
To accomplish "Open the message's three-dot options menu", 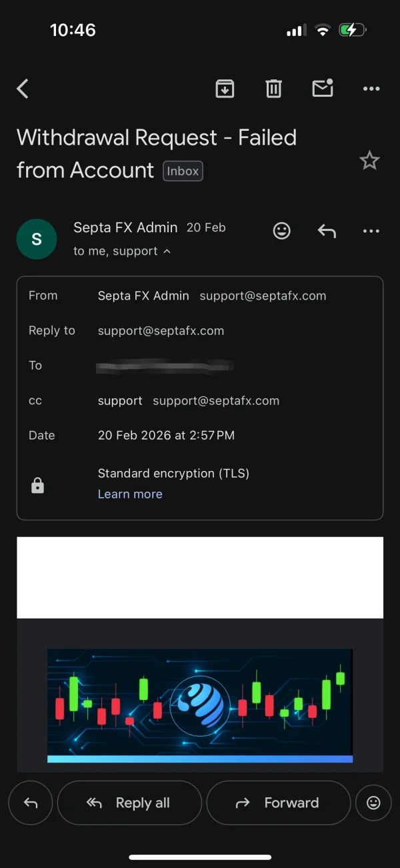I will coord(371,231).
